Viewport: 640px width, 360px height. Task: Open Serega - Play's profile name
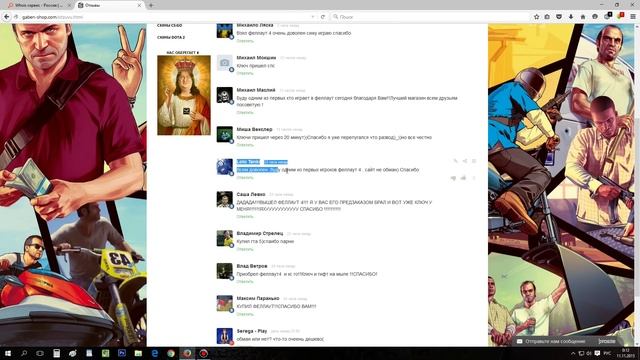point(252,331)
